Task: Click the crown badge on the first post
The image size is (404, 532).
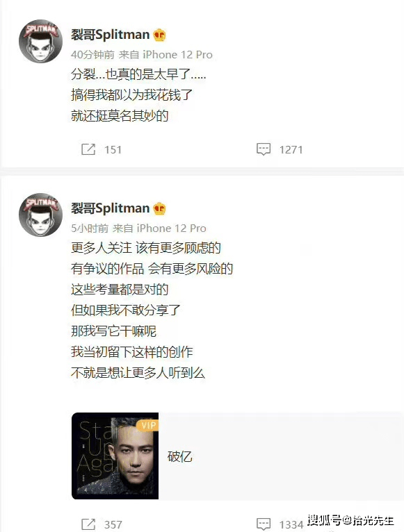Action: pos(159,35)
